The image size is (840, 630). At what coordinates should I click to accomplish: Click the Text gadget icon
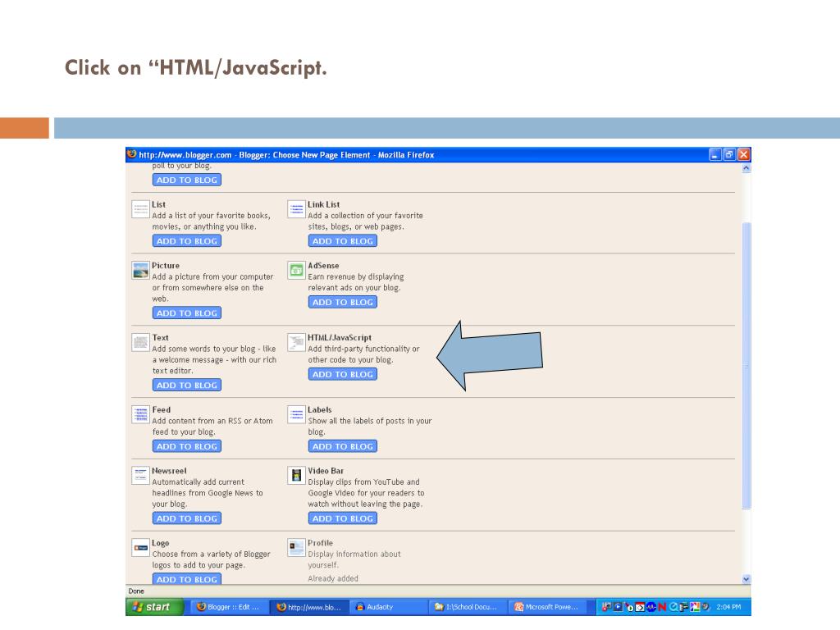point(140,342)
